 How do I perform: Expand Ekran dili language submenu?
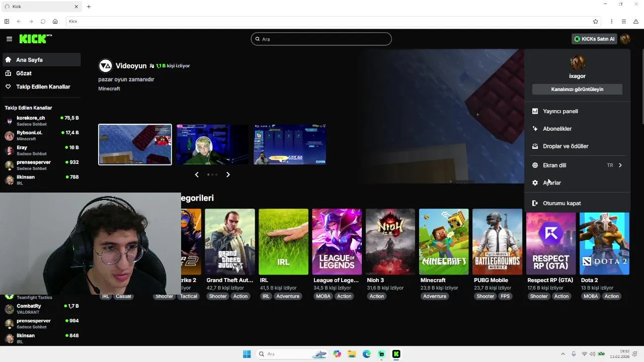[577, 165]
